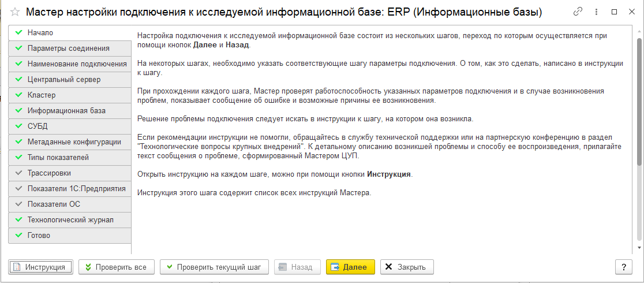Add this wizard to favorites star

[15, 12]
